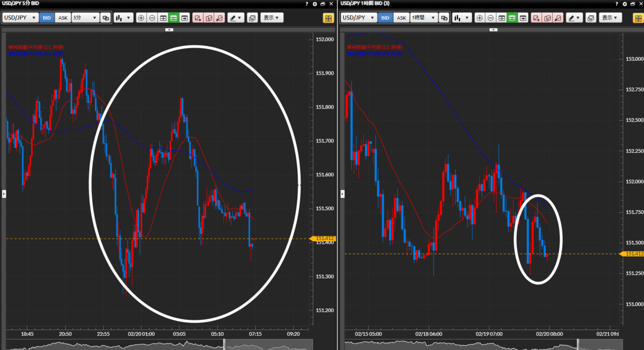Click delete-drawing-object icon in 5分 chart toolbar
The height and width of the screenshot is (350, 644).
click(x=219, y=18)
